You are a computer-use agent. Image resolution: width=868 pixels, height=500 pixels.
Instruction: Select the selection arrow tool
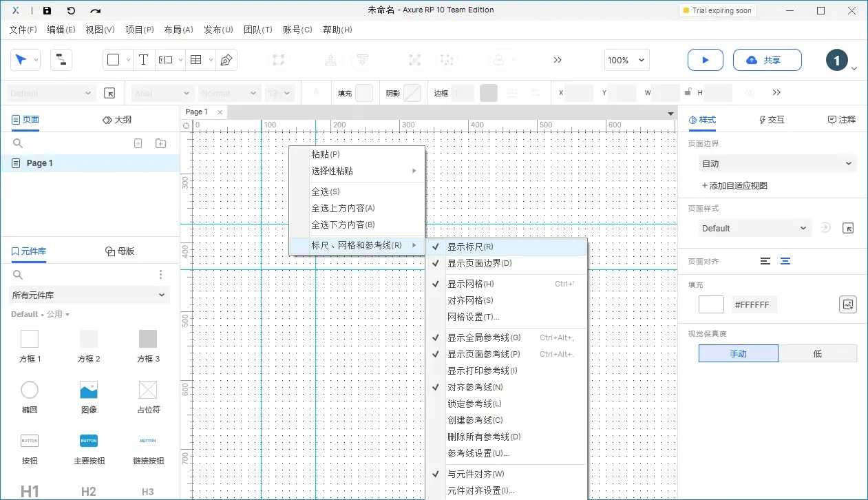21,60
